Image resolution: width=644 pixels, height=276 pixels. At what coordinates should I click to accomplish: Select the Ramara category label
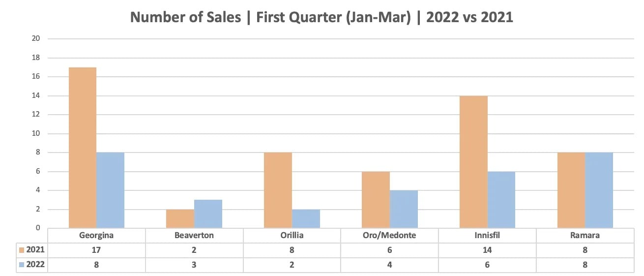(585, 235)
